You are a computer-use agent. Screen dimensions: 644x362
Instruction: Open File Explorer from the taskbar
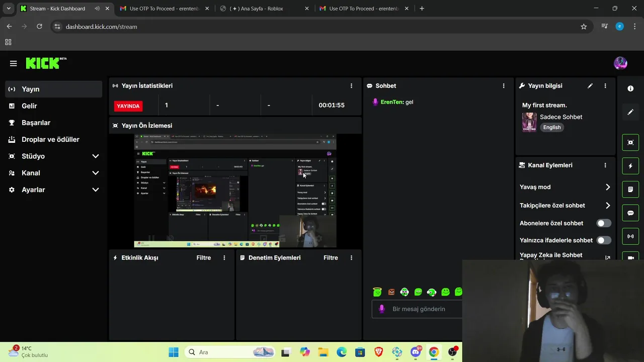323,352
